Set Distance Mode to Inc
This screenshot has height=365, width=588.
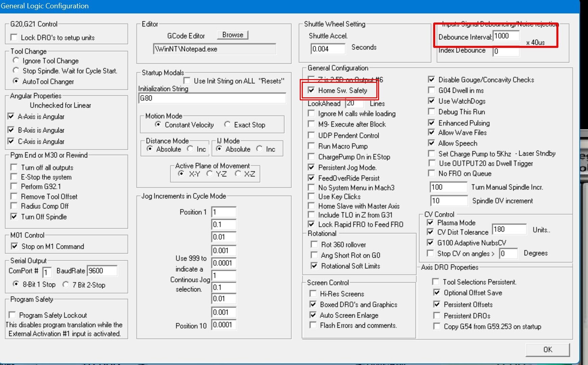pyautogui.click(x=191, y=149)
